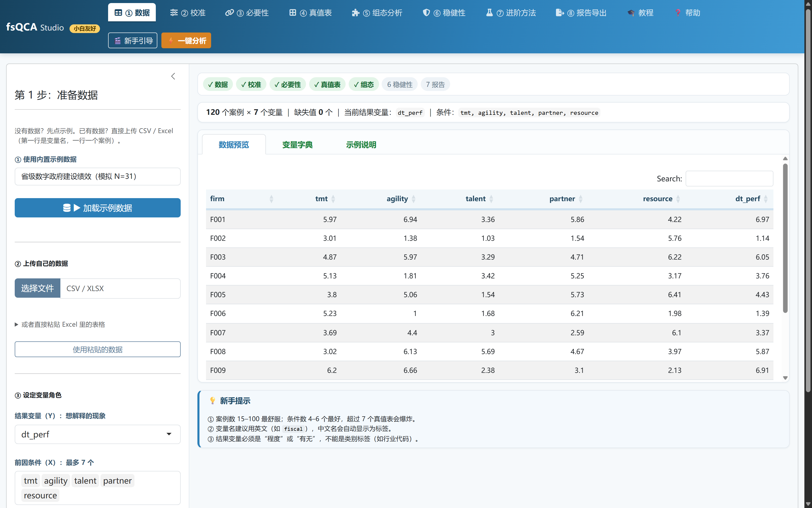Go to the ④ 真值表 tab
The height and width of the screenshot is (508, 812).
click(310, 12)
